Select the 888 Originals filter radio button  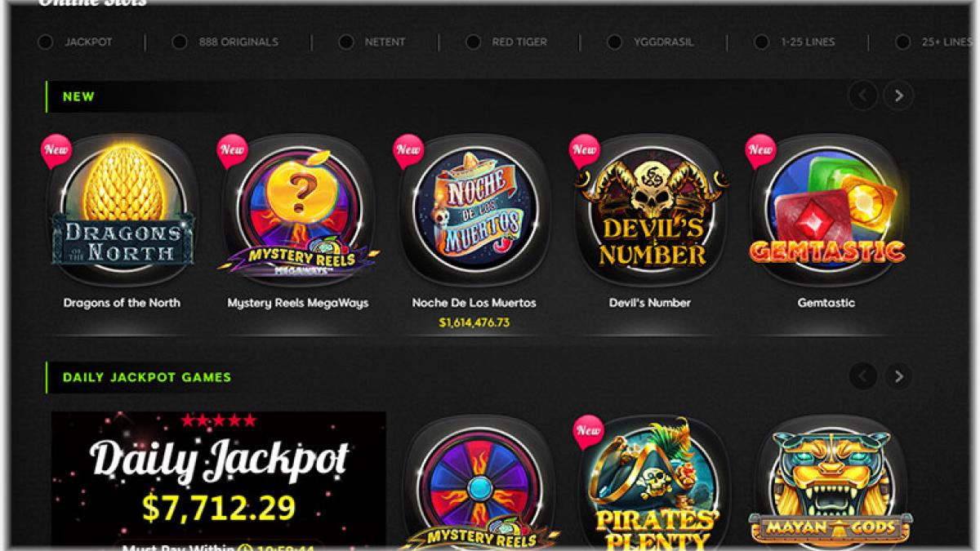(x=180, y=42)
